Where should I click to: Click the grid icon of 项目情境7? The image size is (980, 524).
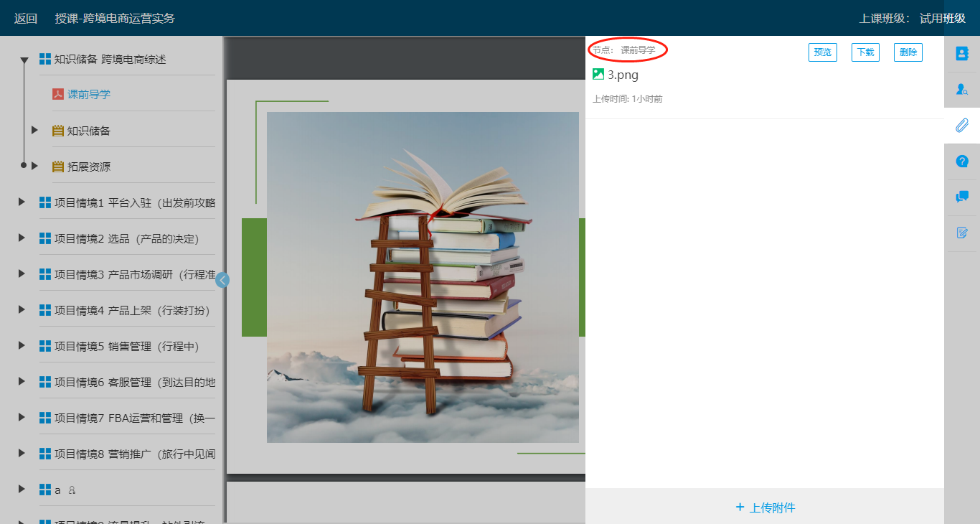pos(45,418)
